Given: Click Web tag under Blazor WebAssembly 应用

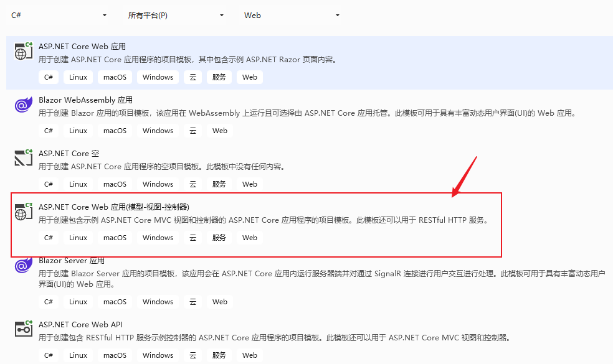Looking at the screenshot, I should click(x=220, y=131).
